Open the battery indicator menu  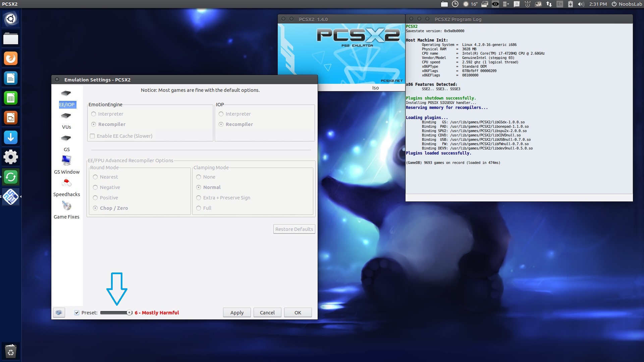click(571, 4)
